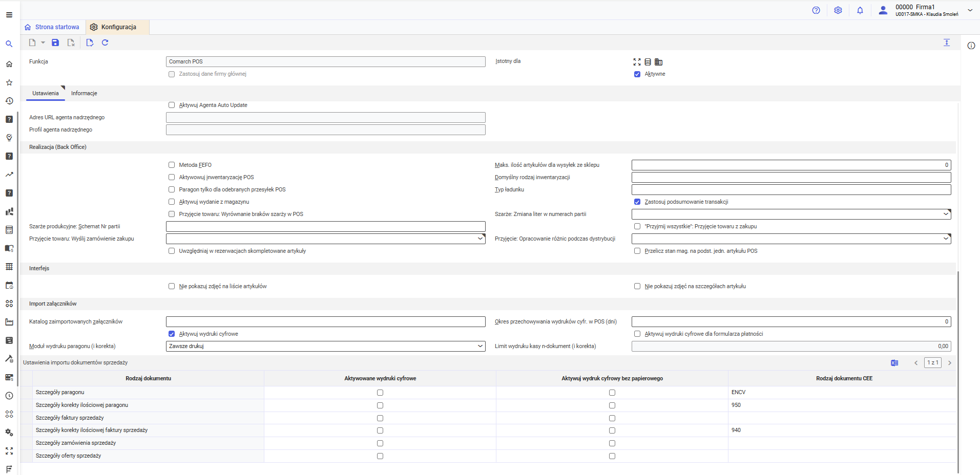Open Szarże: Zmiana liter w numerach partii dropdown
Viewport: 980px width, 475px height.
(x=946, y=214)
